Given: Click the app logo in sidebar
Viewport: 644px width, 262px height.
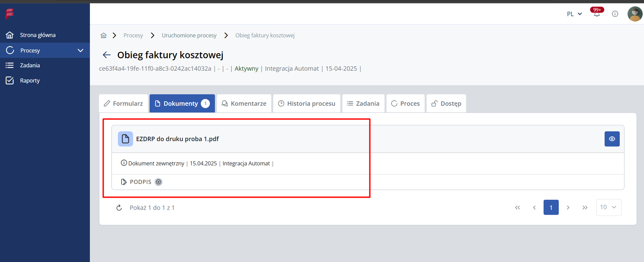Looking at the screenshot, I should coord(10,14).
